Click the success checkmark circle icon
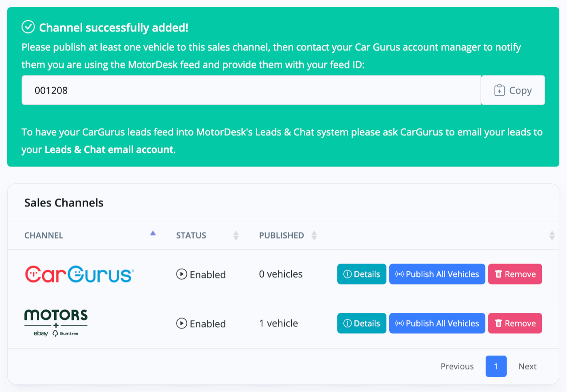The width and height of the screenshot is (567, 392). (28, 27)
